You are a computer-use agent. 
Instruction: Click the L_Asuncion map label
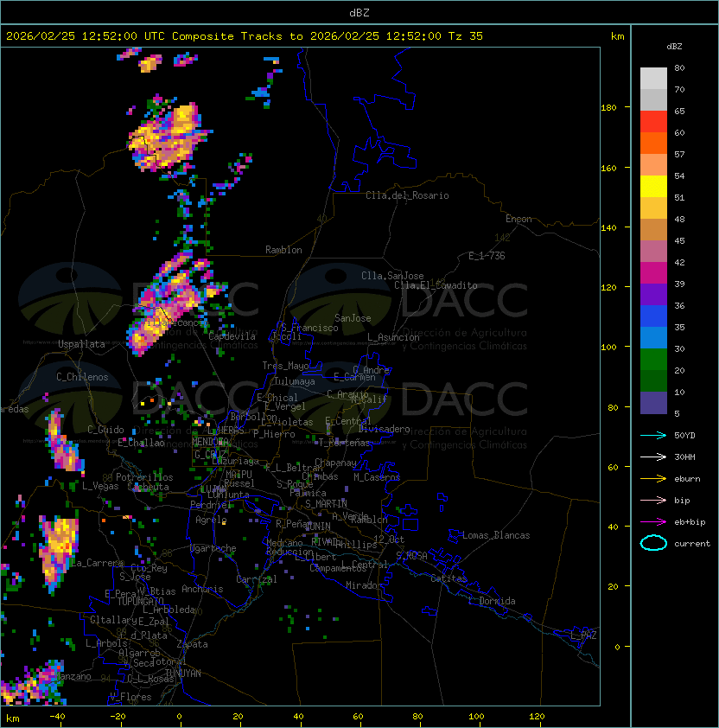tap(393, 337)
